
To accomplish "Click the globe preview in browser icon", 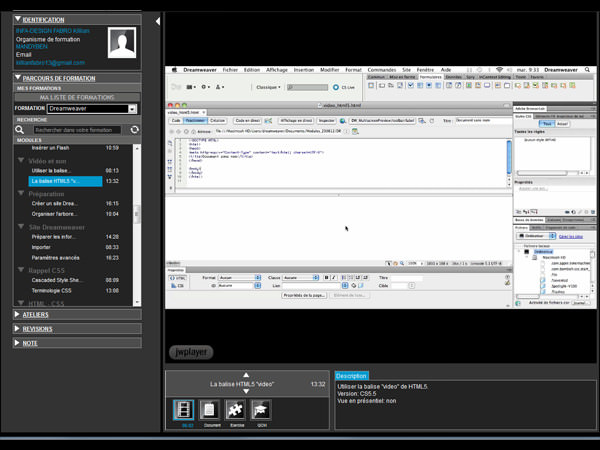I will pyautogui.click(x=343, y=121).
